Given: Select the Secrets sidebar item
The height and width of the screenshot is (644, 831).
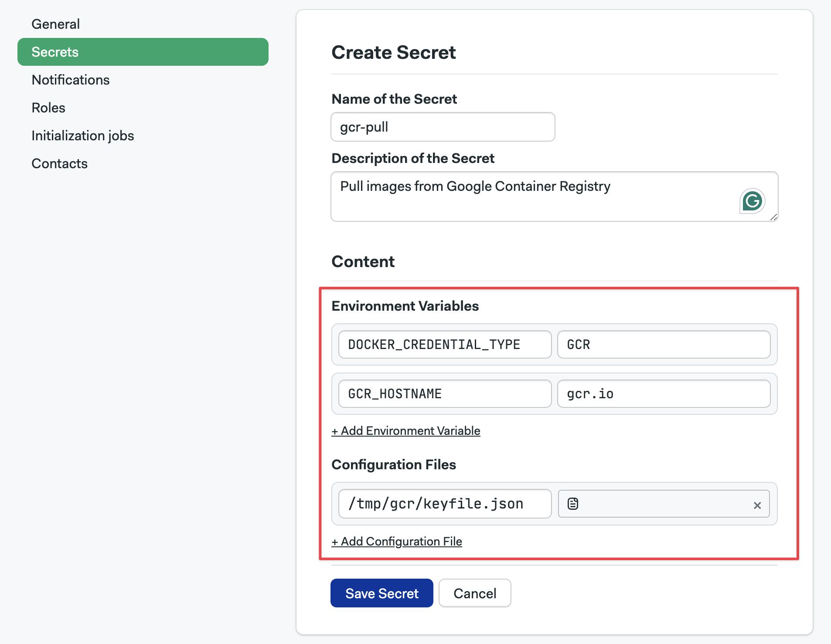Looking at the screenshot, I should point(143,52).
